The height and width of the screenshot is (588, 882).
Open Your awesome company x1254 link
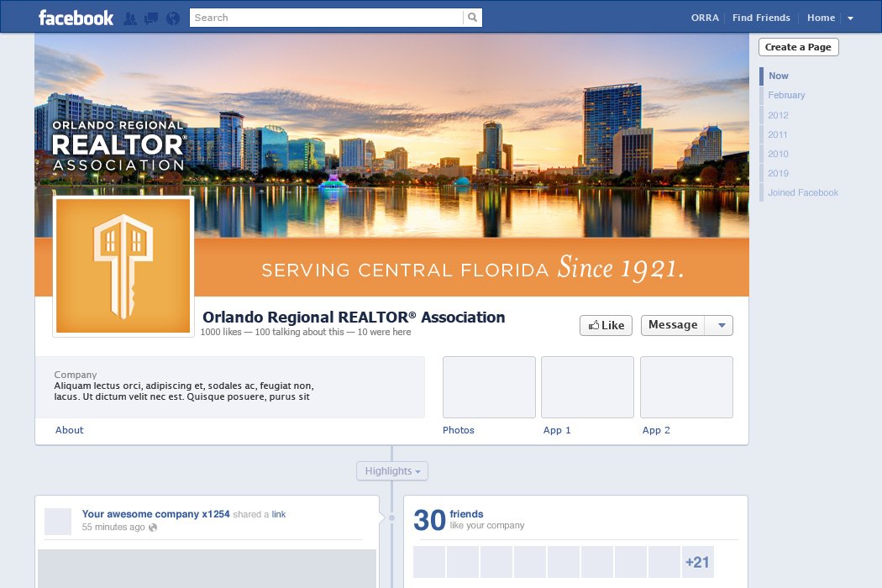pyautogui.click(x=155, y=514)
